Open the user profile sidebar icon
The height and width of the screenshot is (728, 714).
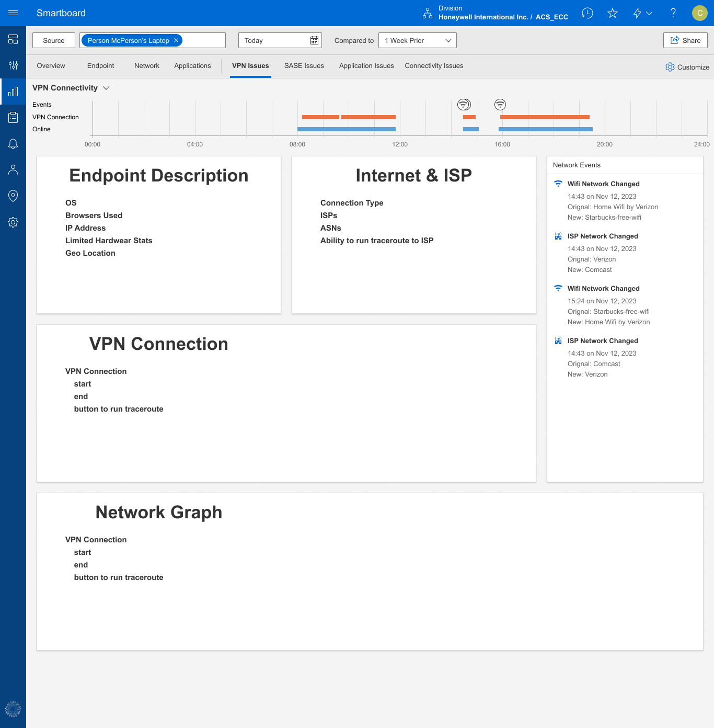tap(13, 169)
